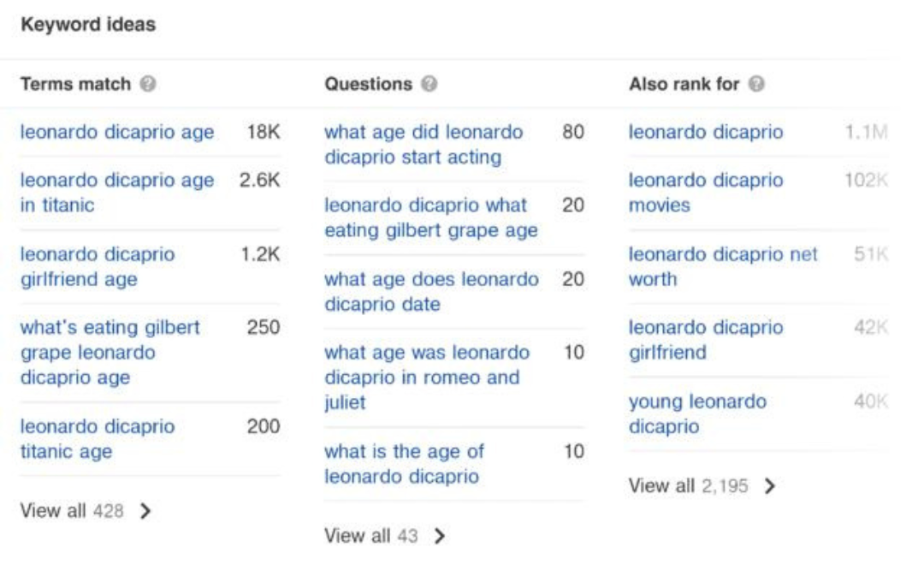Click the 'leonardo dicaprio' 1.1M keyword link

[x=705, y=133]
